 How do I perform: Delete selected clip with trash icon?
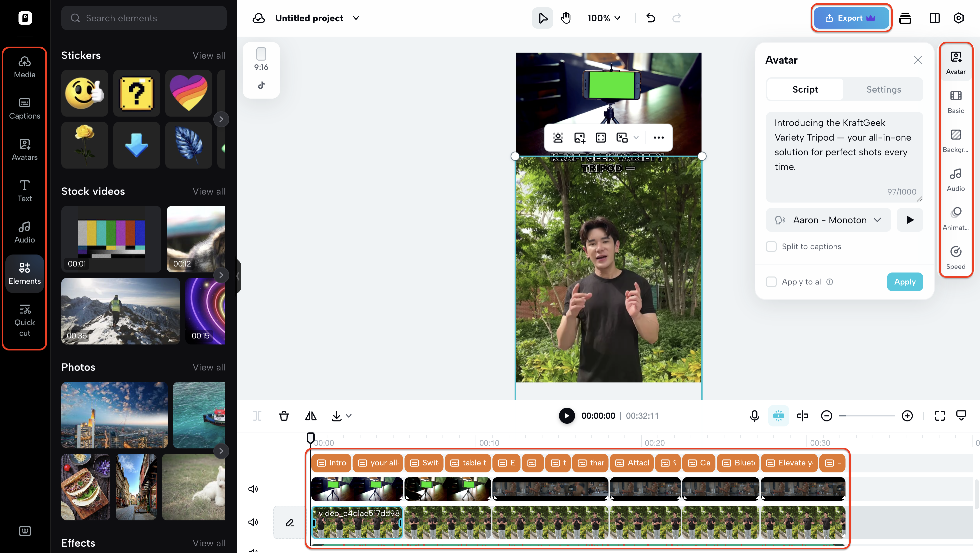pos(284,416)
